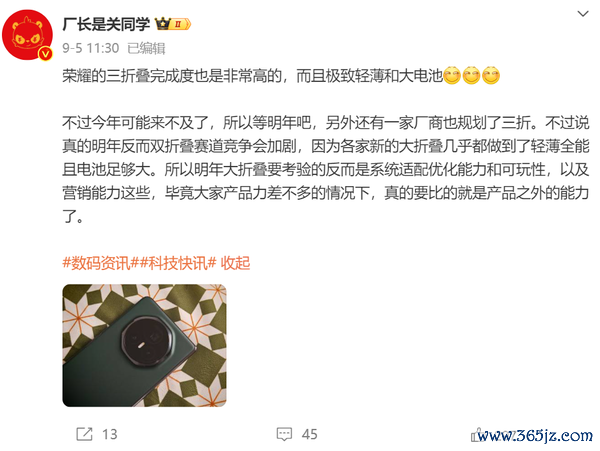The image size is (600, 451).
Task: Click the level II member badge
Action: [180, 24]
